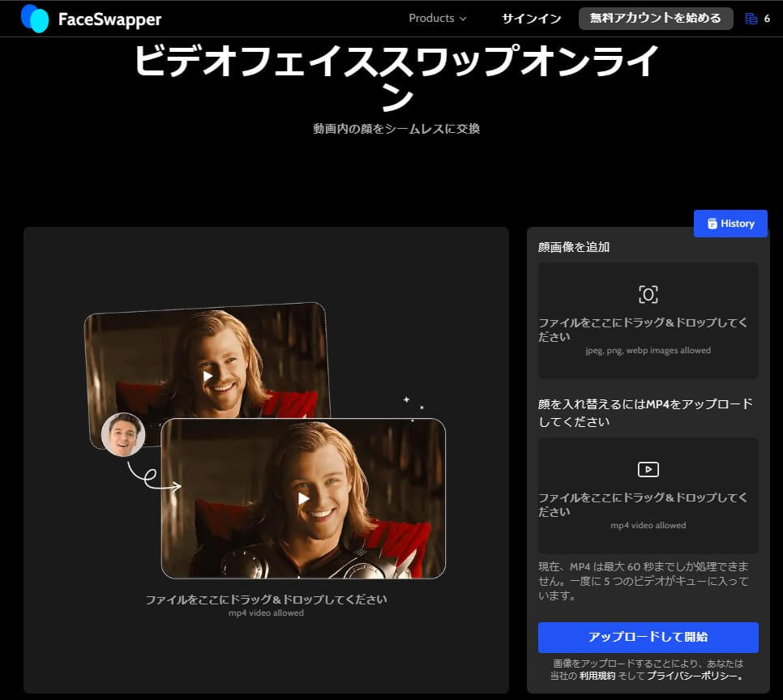The image size is (783, 700).
Task: Play the upper sample video thumbnail
Action: pos(208,375)
